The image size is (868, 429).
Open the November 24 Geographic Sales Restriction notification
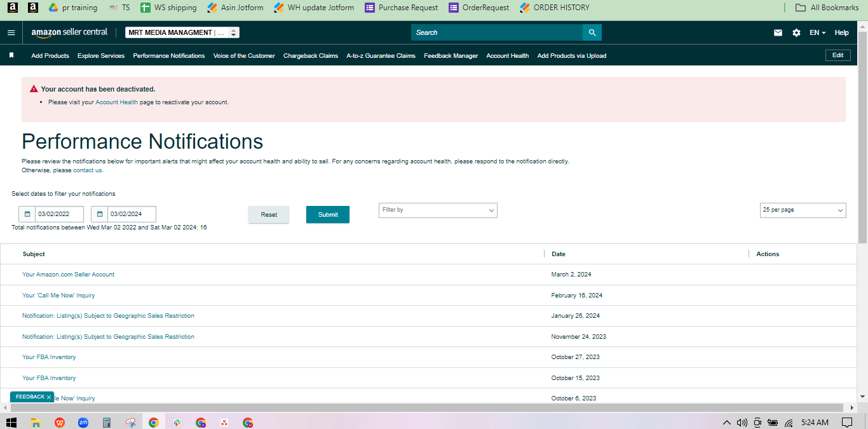coord(108,337)
